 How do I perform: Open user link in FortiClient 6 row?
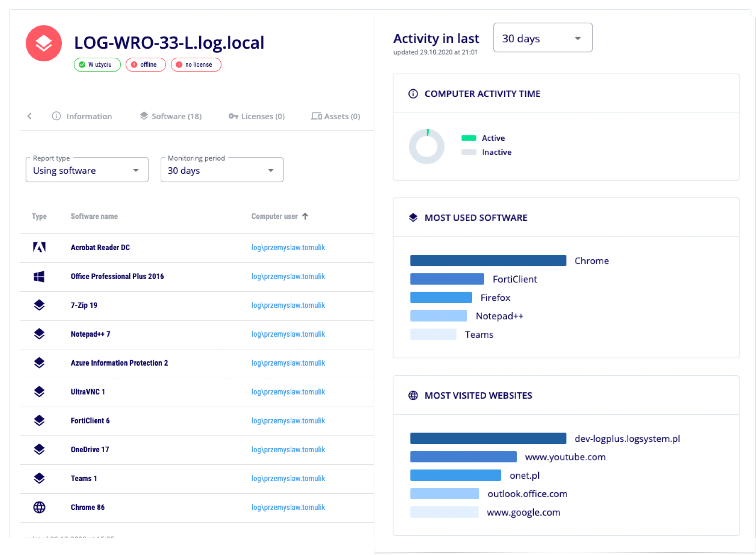click(x=288, y=420)
